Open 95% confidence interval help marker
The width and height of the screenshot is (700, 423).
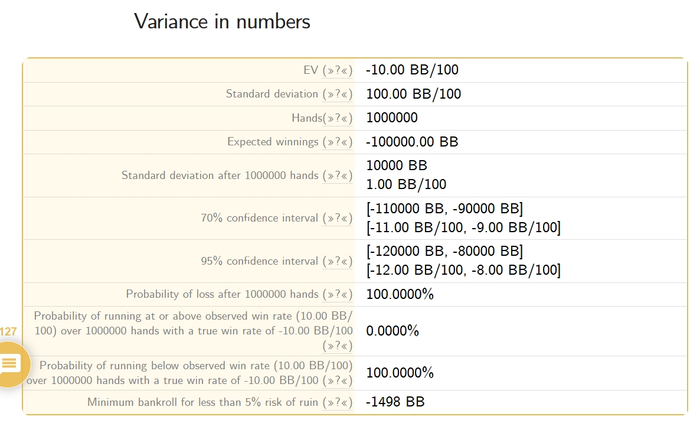coord(337,262)
